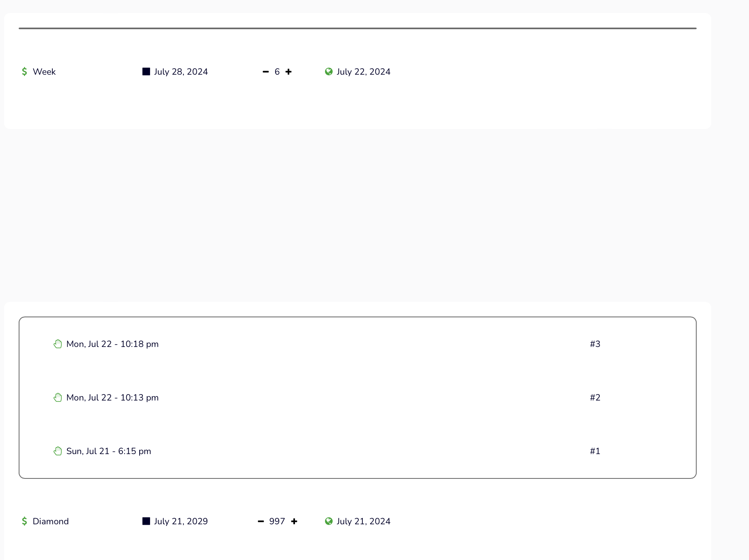Image resolution: width=749 pixels, height=560 pixels.
Task: Click the black square before July 28, 2024
Action: click(146, 72)
